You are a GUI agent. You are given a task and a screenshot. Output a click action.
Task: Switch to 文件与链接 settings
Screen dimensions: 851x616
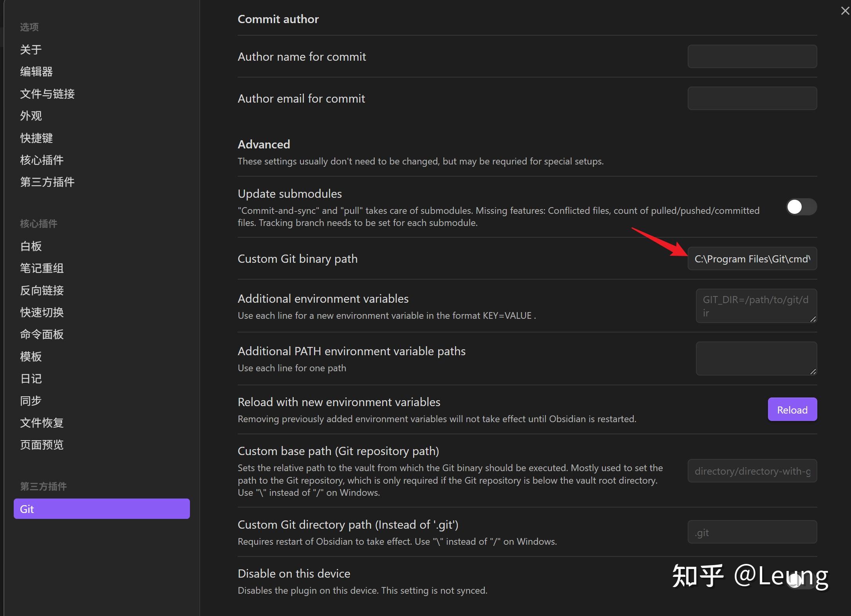[47, 94]
